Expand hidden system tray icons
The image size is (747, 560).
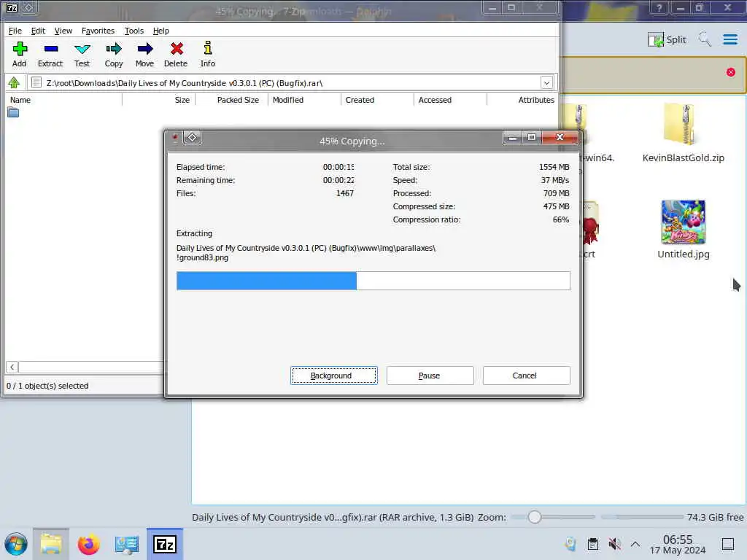635,544
